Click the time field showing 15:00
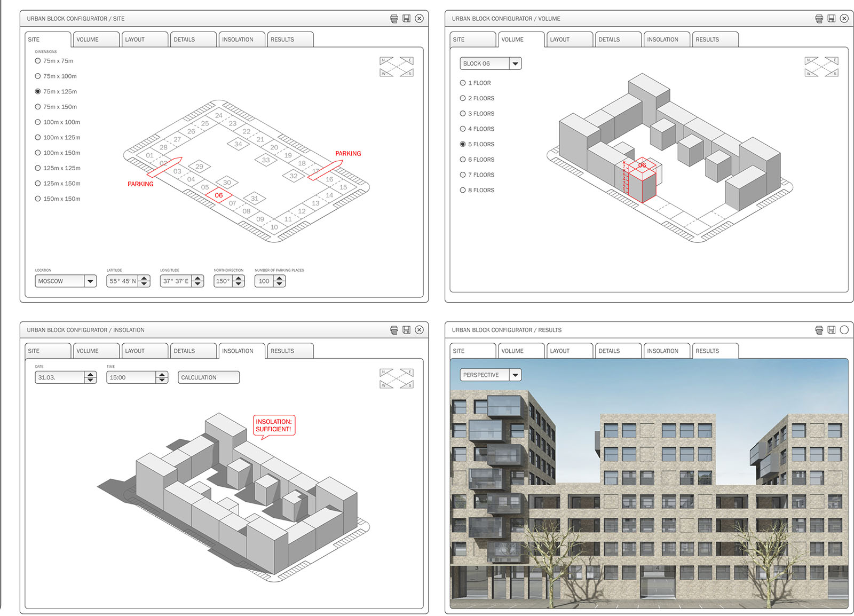Viewport: 854px width, 616px height. coord(131,377)
